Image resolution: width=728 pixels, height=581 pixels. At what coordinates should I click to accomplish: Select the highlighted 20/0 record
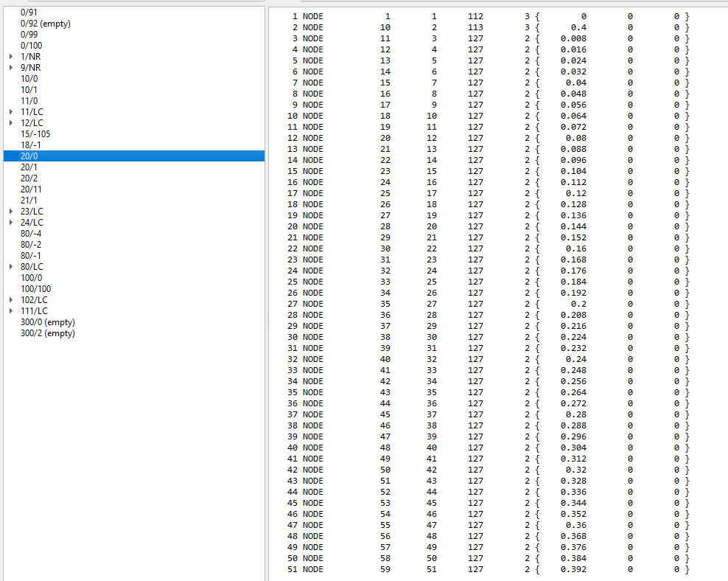click(29, 156)
